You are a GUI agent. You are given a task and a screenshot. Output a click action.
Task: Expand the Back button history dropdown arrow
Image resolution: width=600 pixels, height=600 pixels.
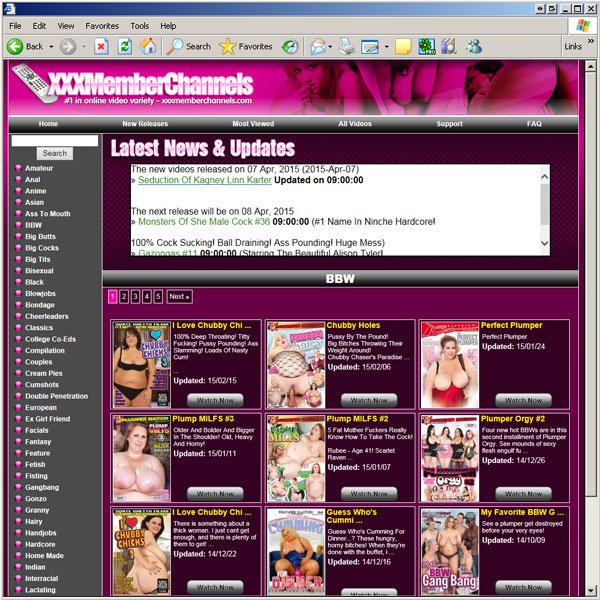pos(50,47)
